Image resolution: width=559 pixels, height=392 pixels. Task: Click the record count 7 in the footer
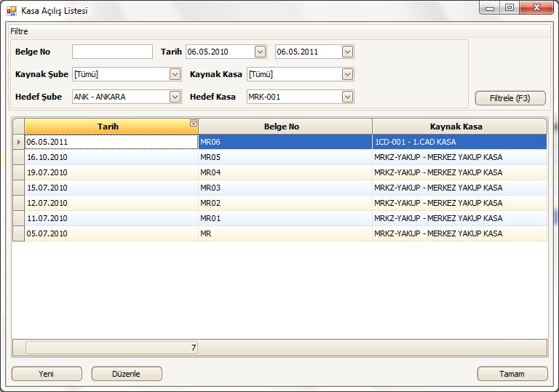click(x=111, y=348)
